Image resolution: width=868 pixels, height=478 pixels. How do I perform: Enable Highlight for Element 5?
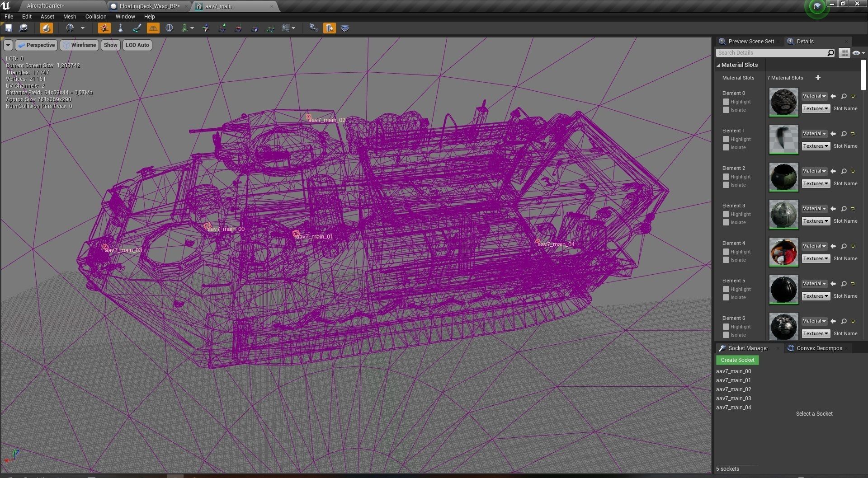726,289
